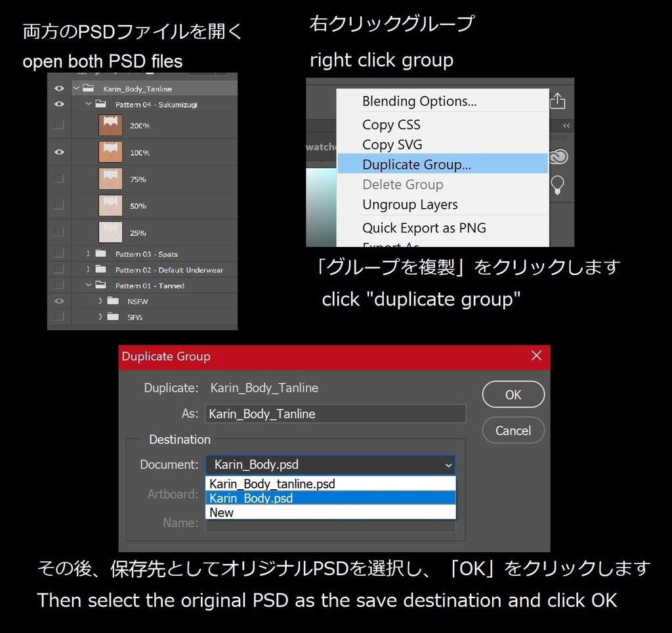The image size is (672, 633).
Task: Click Cancel in the Duplicate Group dialog
Action: point(513,430)
